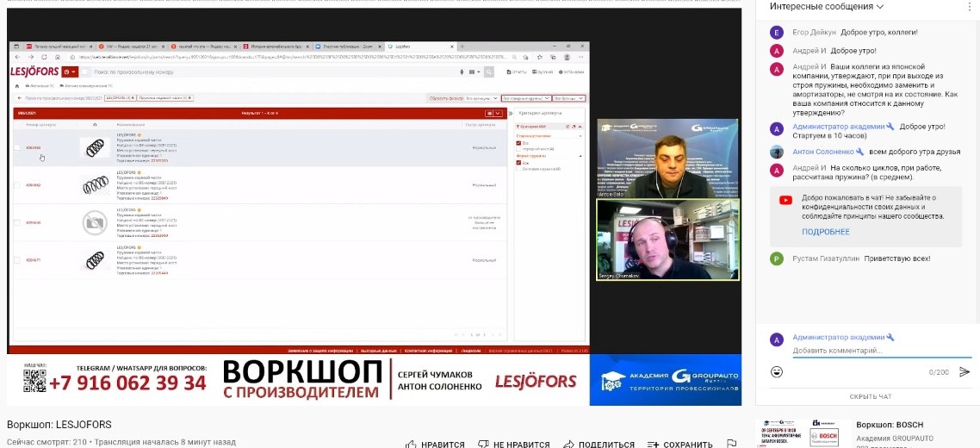Click Егор Дейкун's avatar in chat

point(777,33)
